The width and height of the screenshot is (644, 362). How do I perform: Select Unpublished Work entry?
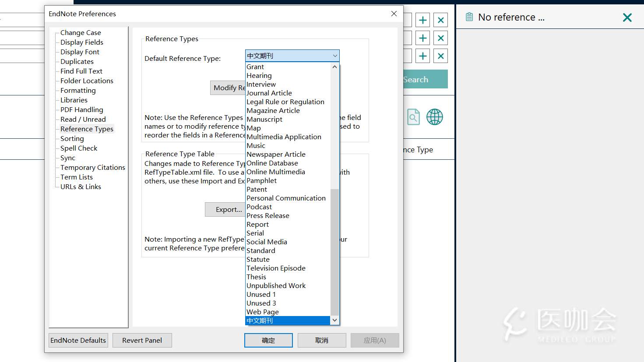click(x=288, y=286)
